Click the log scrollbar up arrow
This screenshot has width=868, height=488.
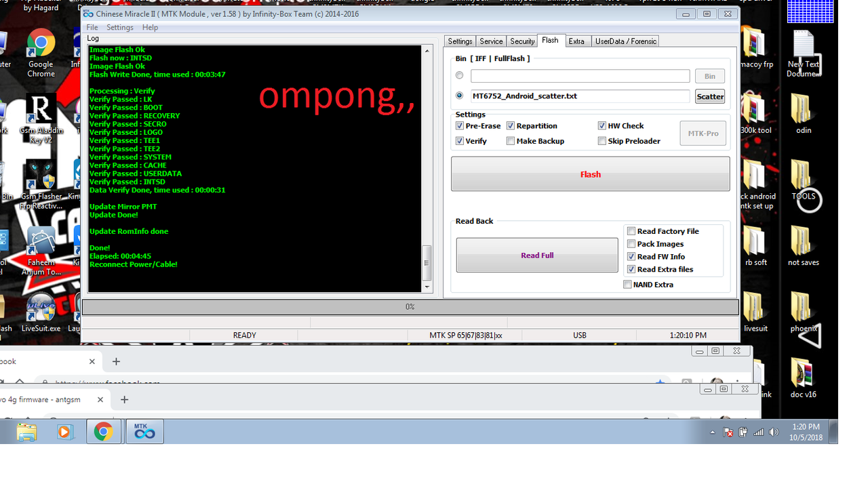pyautogui.click(x=427, y=51)
